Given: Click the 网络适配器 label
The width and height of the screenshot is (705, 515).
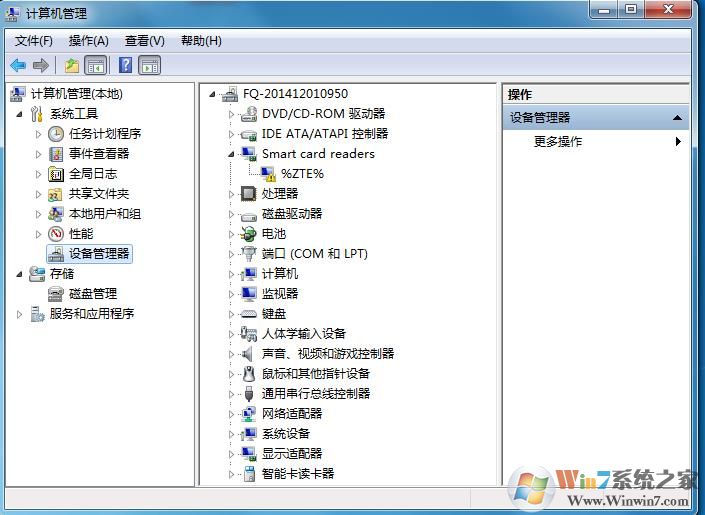Looking at the screenshot, I should (292, 414).
